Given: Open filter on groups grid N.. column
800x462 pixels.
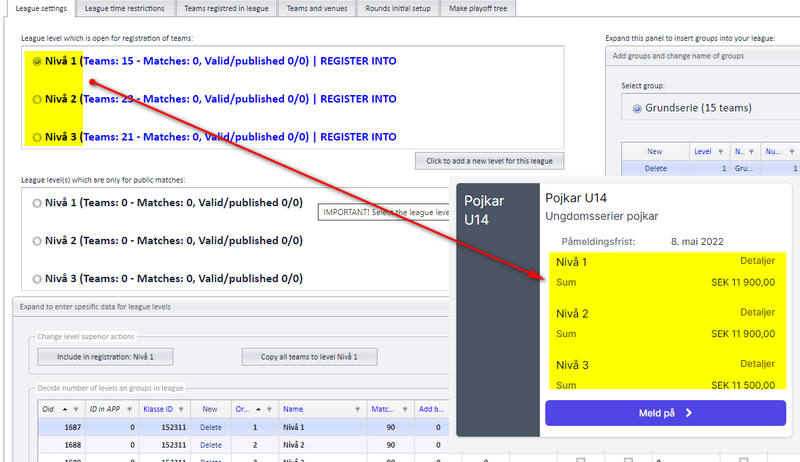Looking at the screenshot, I should [751, 152].
